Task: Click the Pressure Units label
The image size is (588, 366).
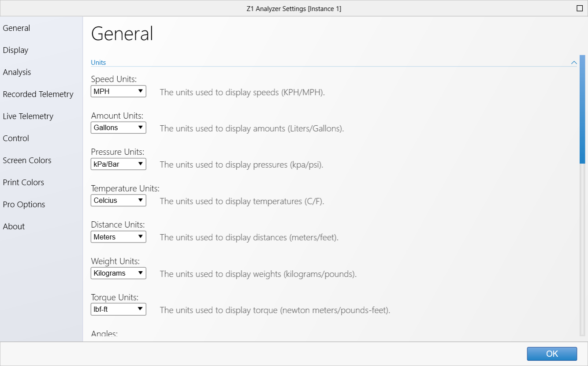Action: pos(118,152)
